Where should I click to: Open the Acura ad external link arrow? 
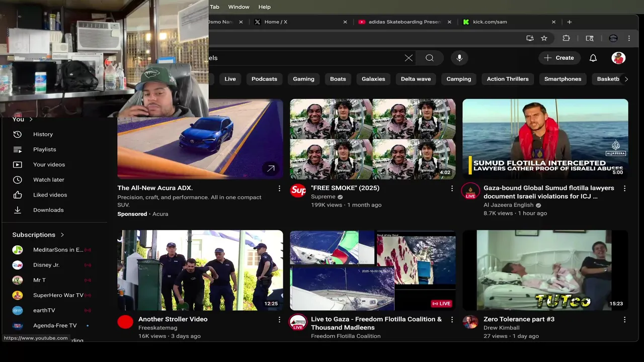(x=271, y=168)
